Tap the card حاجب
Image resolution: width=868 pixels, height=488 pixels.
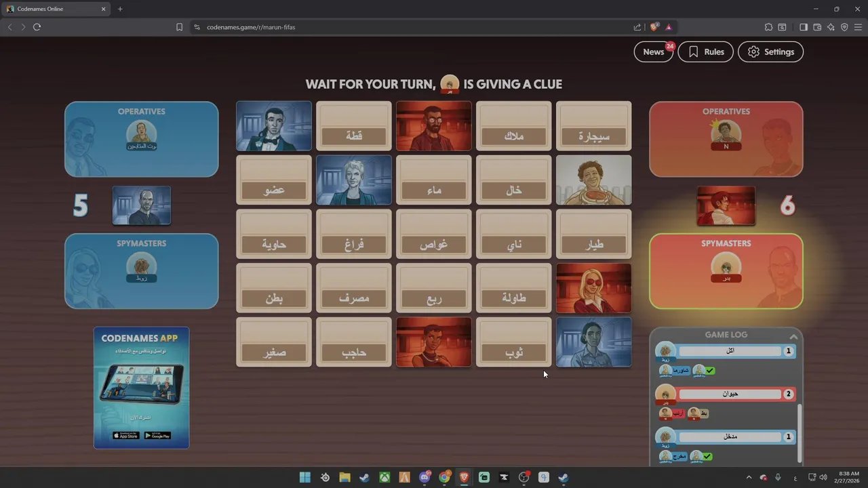click(354, 342)
